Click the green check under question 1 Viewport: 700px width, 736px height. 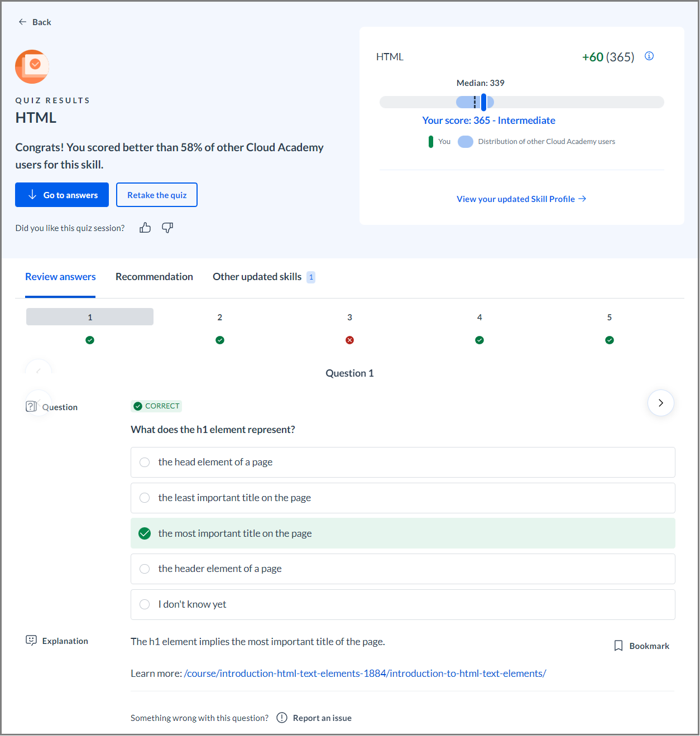tap(90, 340)
